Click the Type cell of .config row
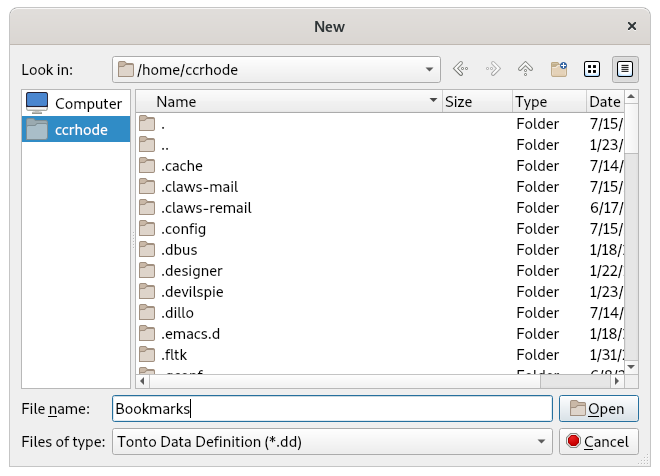 [x=538, y=229]
